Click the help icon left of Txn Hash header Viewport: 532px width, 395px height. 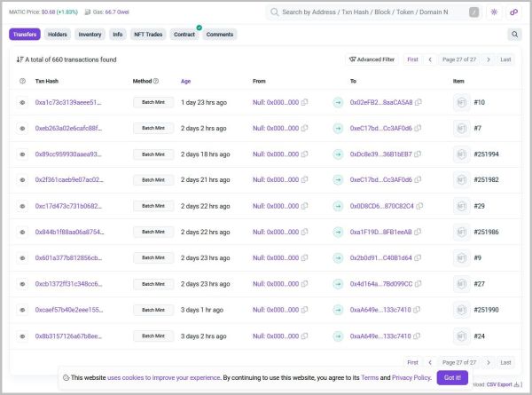coord(22,81)
